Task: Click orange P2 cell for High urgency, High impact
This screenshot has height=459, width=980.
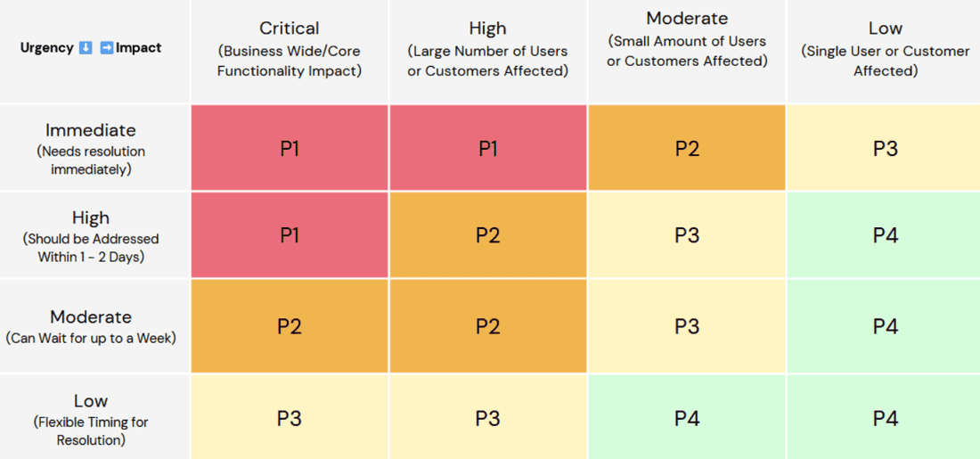Action: (487, 235)
